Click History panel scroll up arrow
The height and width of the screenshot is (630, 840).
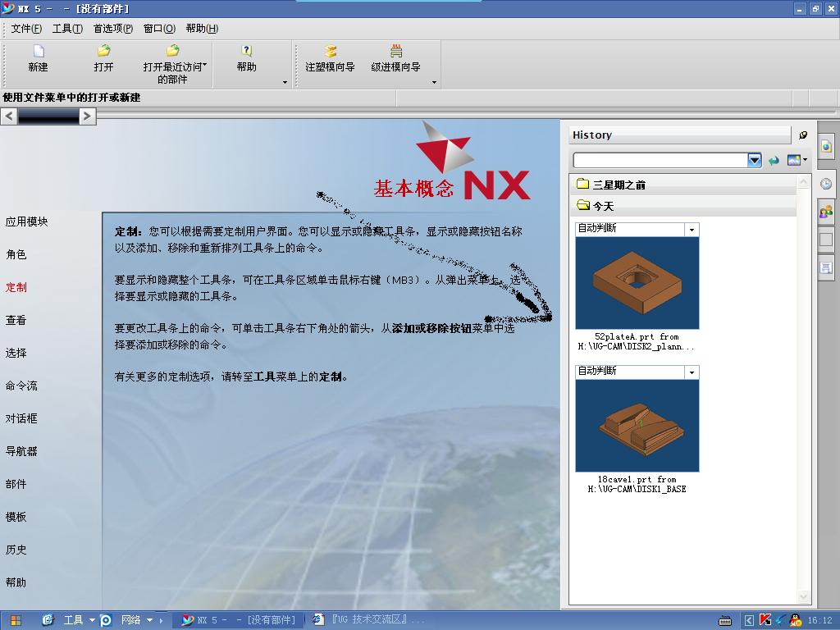[x=804, y=183]
